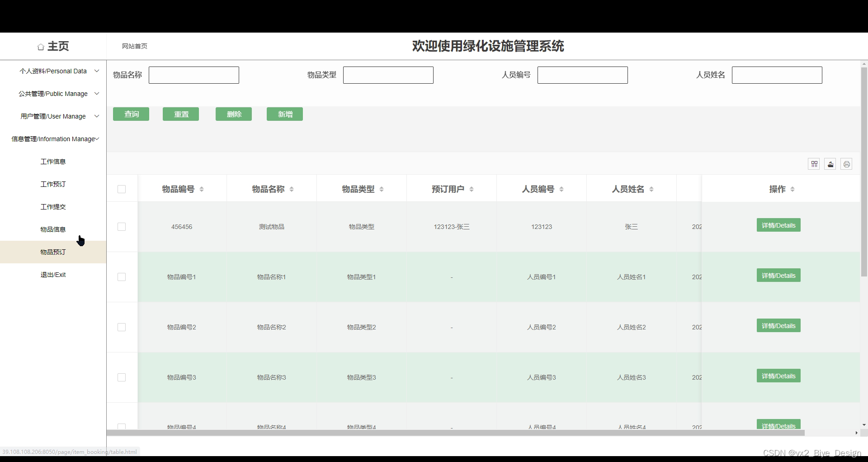Click the horizontal scrollbar at table bottom

point(456,433)
